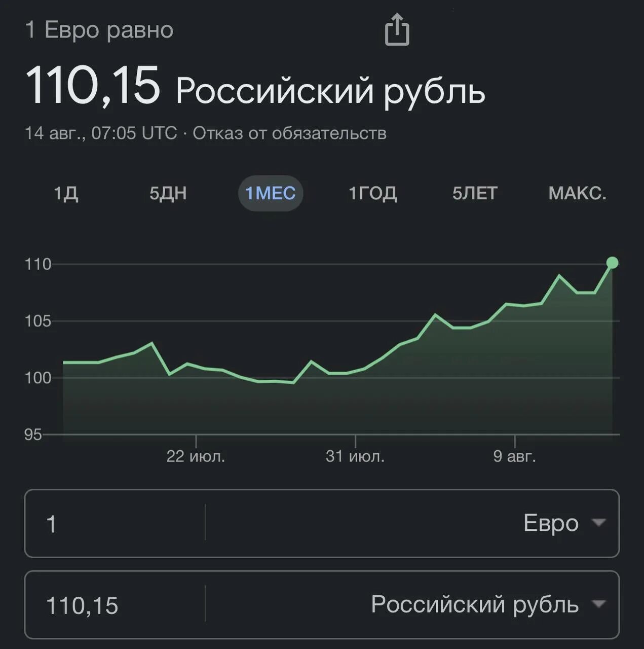Show the 5ЛЕТ chart range

(475, 193)
